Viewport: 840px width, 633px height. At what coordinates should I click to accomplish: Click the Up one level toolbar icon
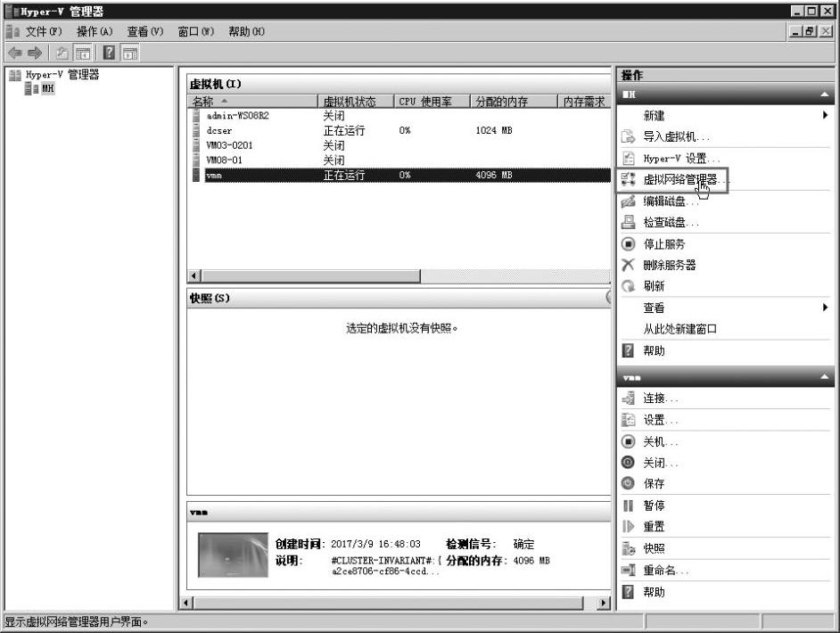[62, 53]
